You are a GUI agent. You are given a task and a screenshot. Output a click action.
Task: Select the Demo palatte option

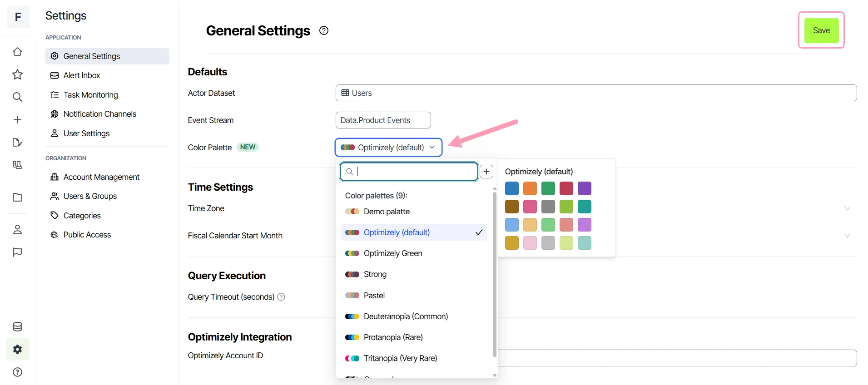pyautogui.click(x=414, y=212)
